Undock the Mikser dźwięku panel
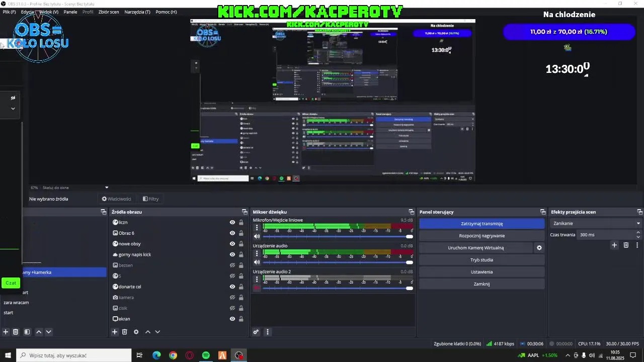This screenshot has height=362, width=644. [411, 212]
